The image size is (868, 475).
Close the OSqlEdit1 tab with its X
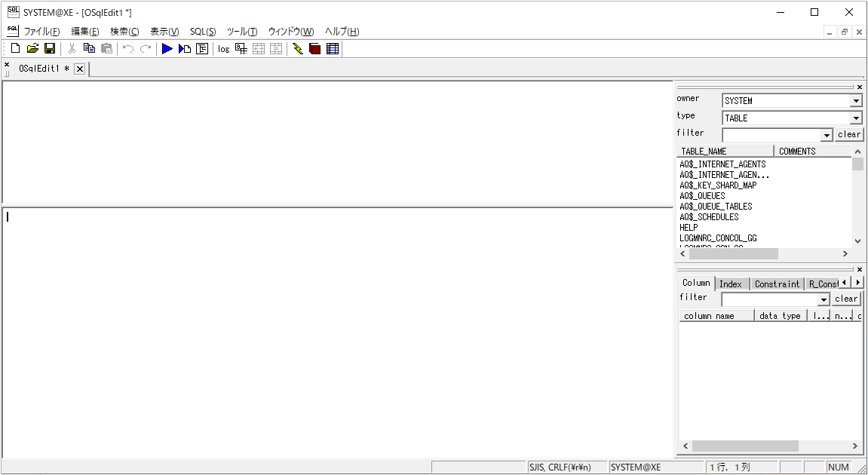[x=80, y=69]
